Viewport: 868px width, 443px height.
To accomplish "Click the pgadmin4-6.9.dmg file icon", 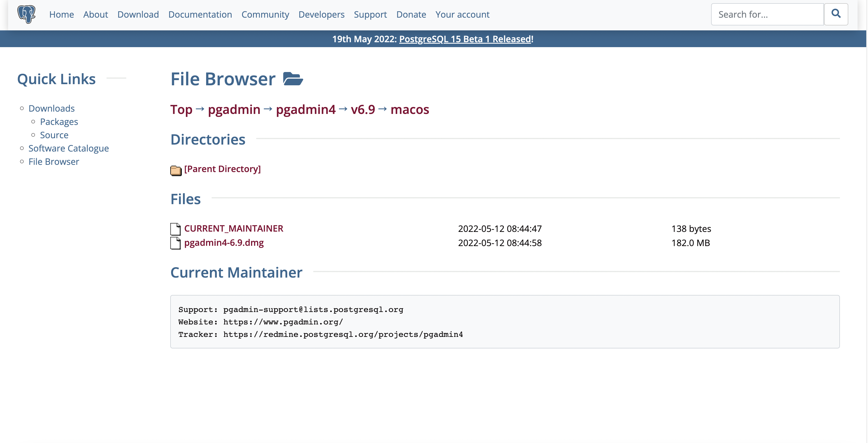I will tap(175, 243).
